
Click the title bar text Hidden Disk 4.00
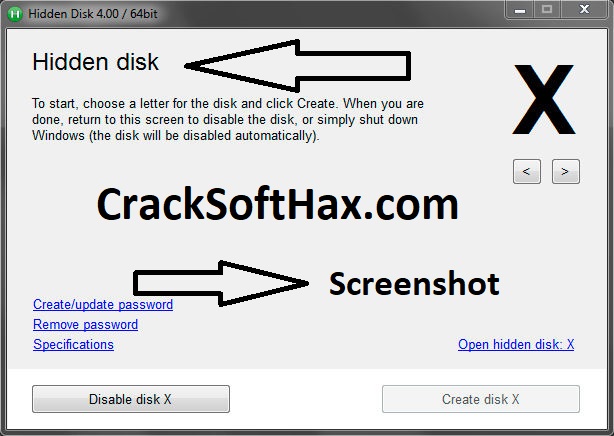[x=74, y=14]
